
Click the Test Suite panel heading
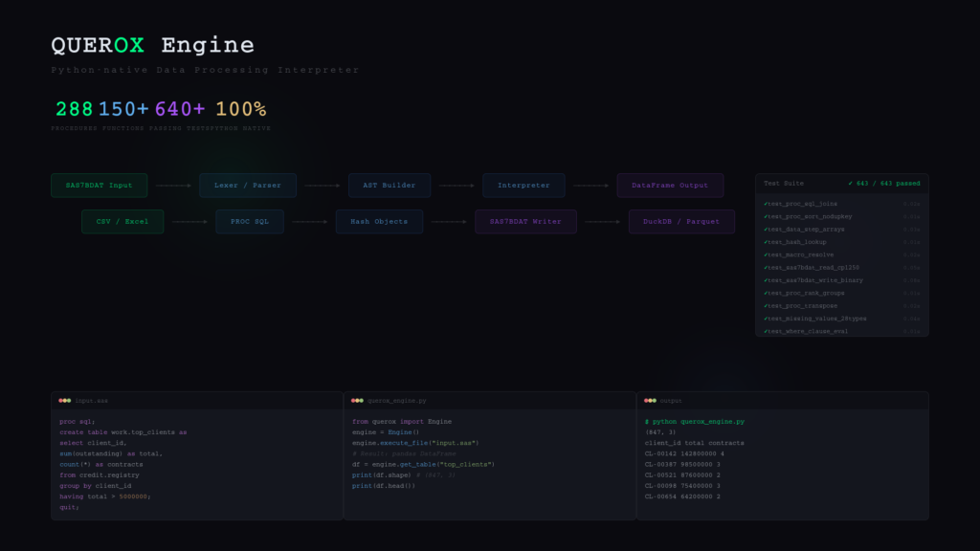pos(784,184)
